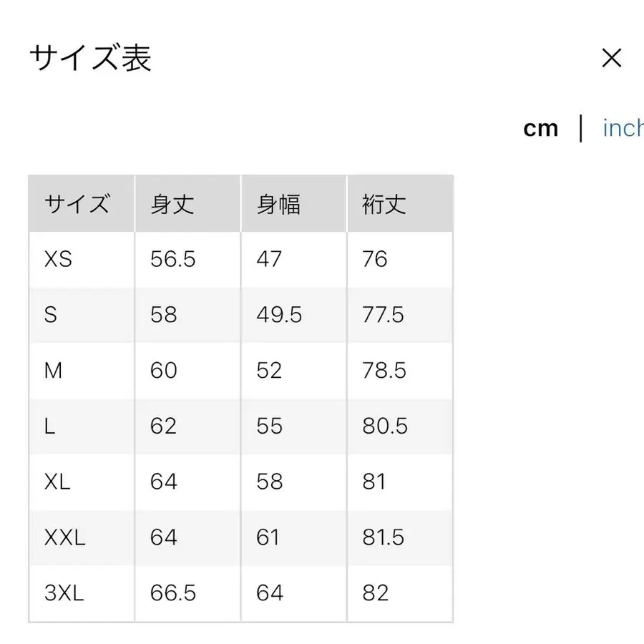Click the XXL size label

[64, 537]
